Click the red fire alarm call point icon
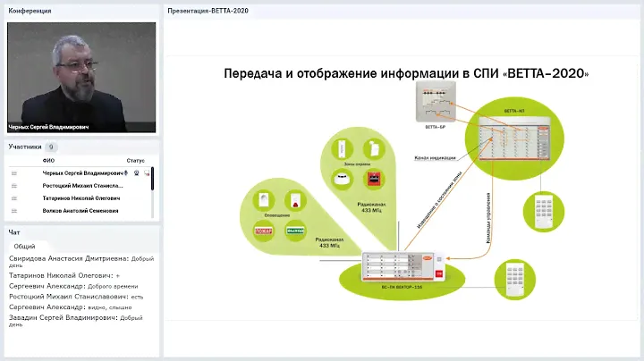The width and height of the screenshot is (644, 361). tap(373, 179)
